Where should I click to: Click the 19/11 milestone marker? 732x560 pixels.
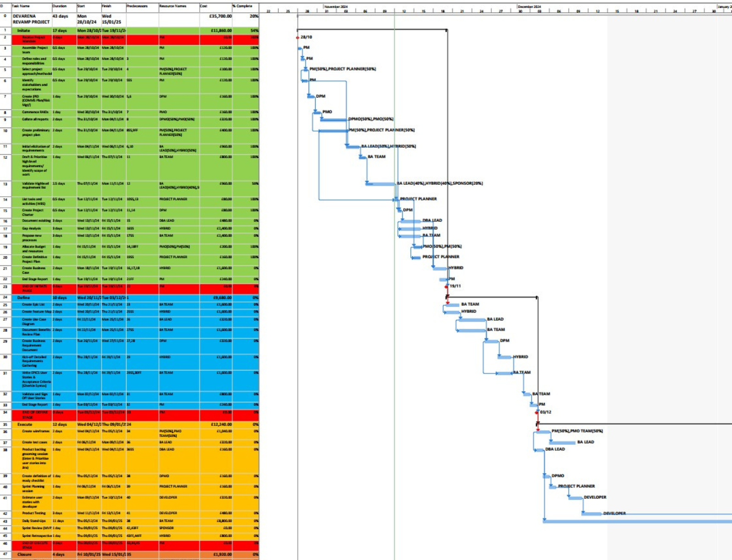[447, 286]
